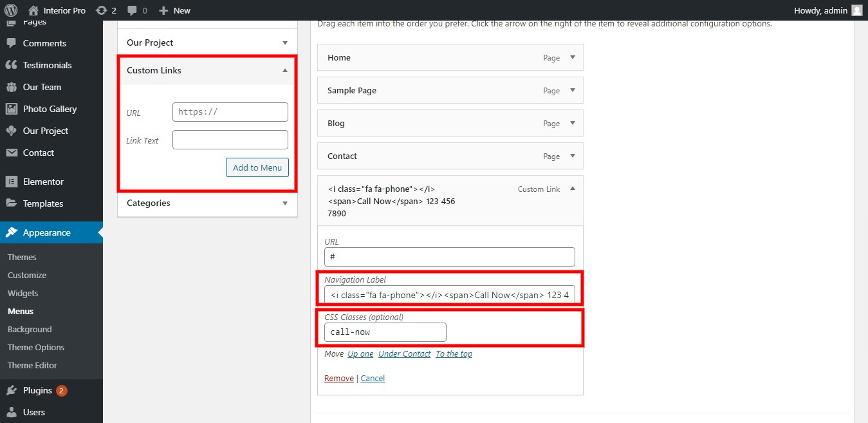
Task: Click the Add to Menu button
Action: [x=257, y=167]
